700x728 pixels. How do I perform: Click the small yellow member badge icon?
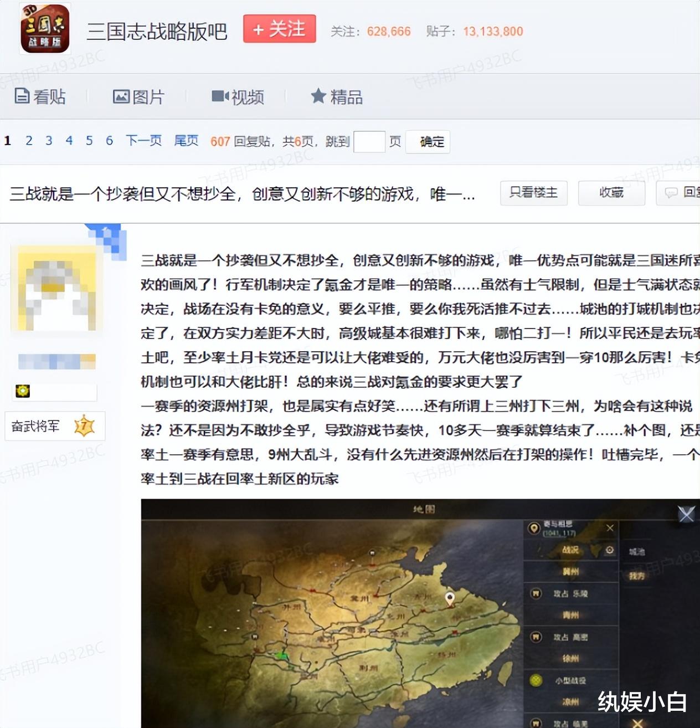coord(23,391)
